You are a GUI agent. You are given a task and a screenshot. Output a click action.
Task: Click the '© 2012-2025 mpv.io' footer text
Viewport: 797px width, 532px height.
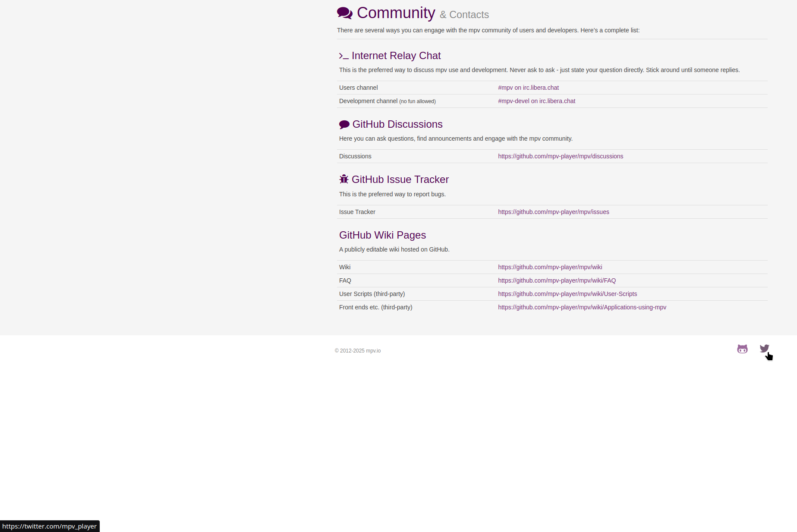(358, 351)
